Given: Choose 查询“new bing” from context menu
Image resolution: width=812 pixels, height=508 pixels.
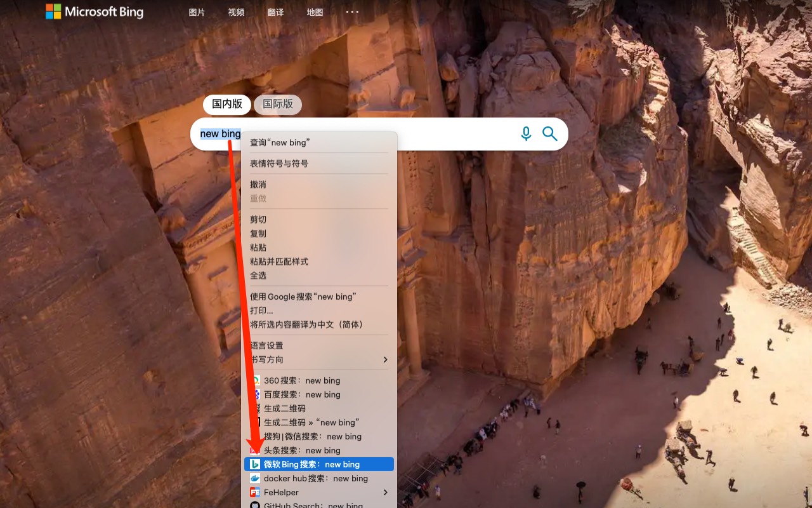Looking at the screenshot, I should coord(319,142).
